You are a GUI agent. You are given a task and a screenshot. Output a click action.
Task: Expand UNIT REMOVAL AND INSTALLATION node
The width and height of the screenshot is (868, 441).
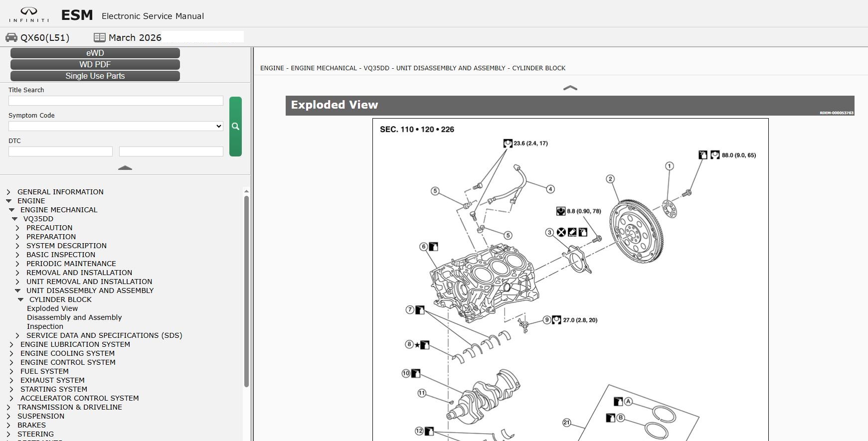(17, 282)
